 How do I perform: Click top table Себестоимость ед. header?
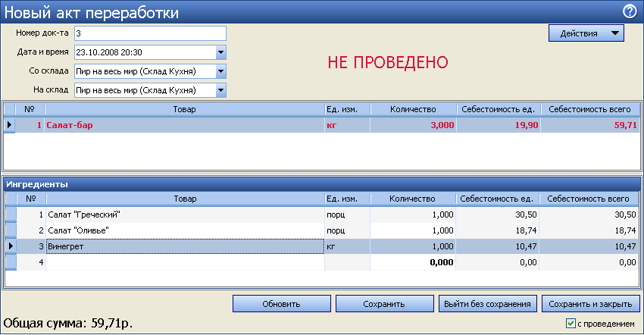[499, 109]
